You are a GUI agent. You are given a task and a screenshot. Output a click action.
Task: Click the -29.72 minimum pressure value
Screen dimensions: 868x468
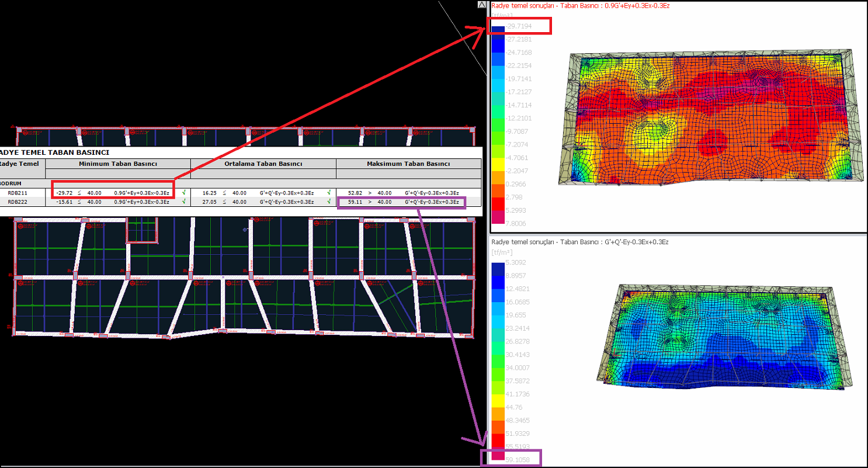coord(64,193)
